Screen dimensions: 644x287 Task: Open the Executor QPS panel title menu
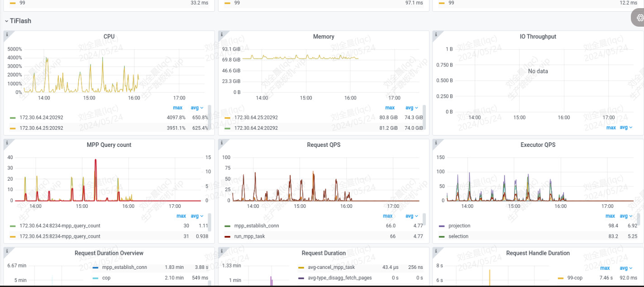pos(538,145)
